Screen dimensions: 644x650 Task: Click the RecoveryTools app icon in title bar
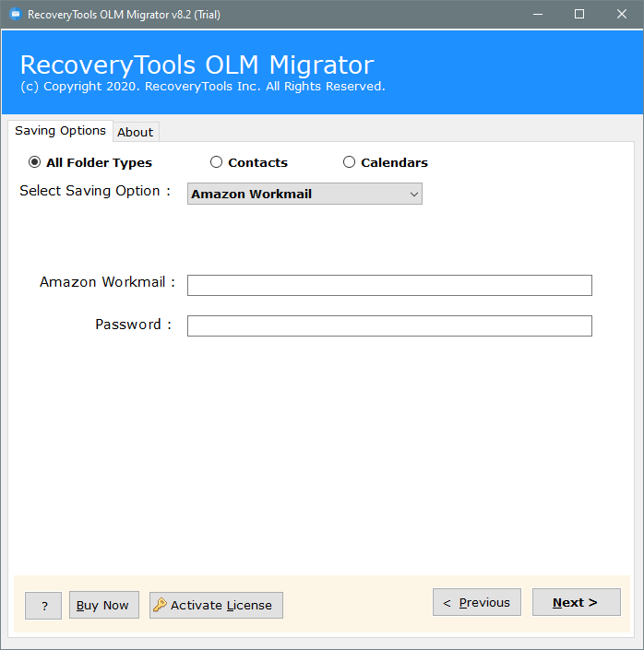16,14
